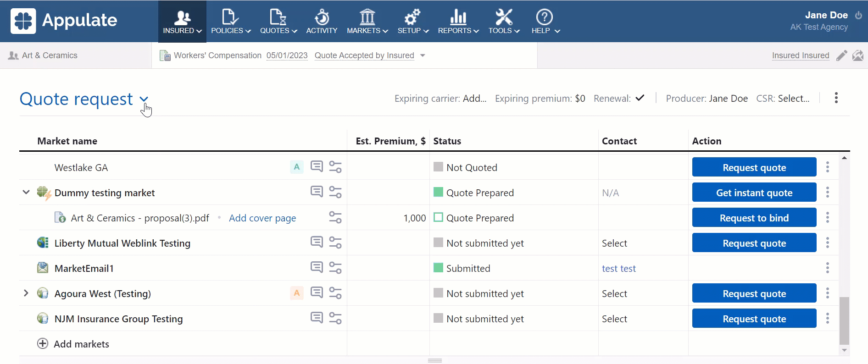This screenshot has height=364, width=868.
Task: Open the Activity page
Action: [x=322, y=22]
